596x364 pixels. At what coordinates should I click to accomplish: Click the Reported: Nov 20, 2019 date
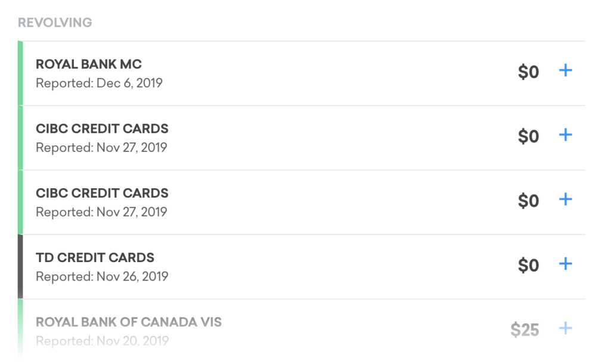tap(102, 341)
